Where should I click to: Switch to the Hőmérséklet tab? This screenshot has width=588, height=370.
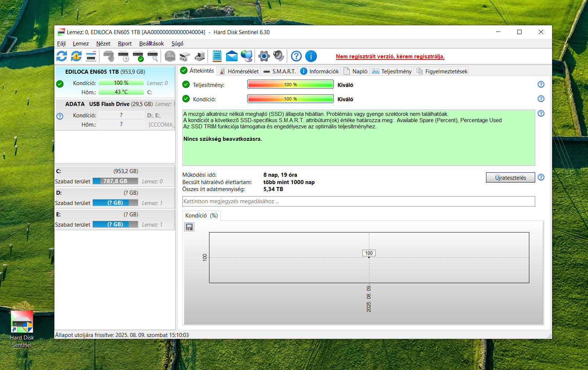pyautogui.click(x=239, y=71)
